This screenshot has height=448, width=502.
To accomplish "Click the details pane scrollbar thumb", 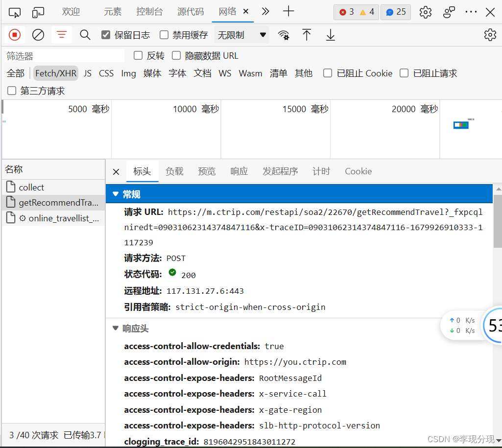I will (x=498, y=221).
